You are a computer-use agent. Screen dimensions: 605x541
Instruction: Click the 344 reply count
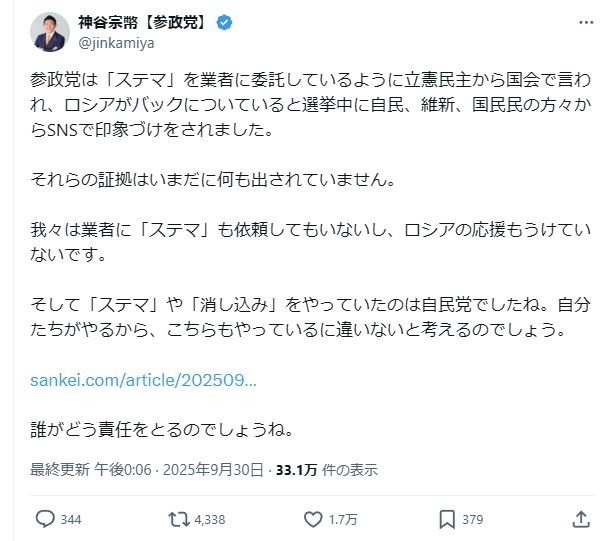[x=70, y=520]
